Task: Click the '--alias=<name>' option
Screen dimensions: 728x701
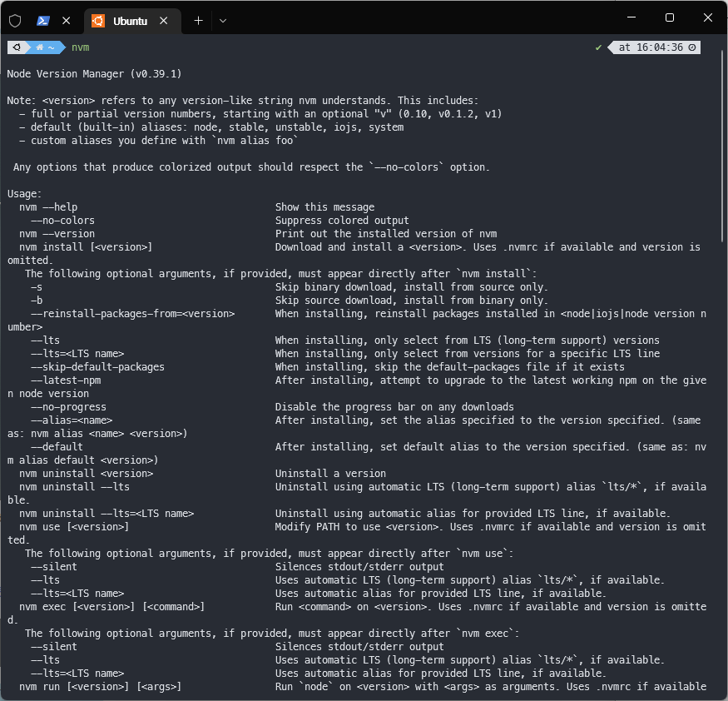Action: (72, 420)
